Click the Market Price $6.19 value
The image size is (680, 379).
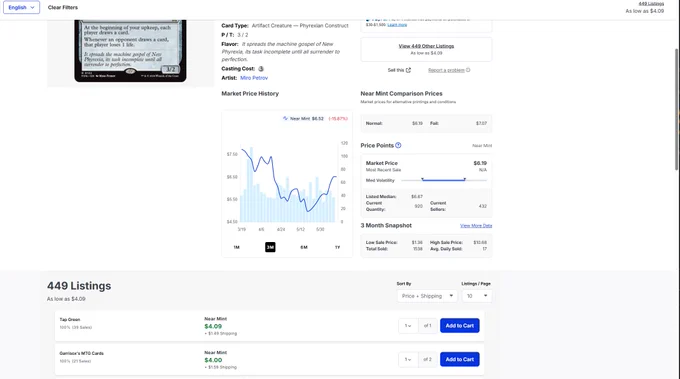coord(480,163)
